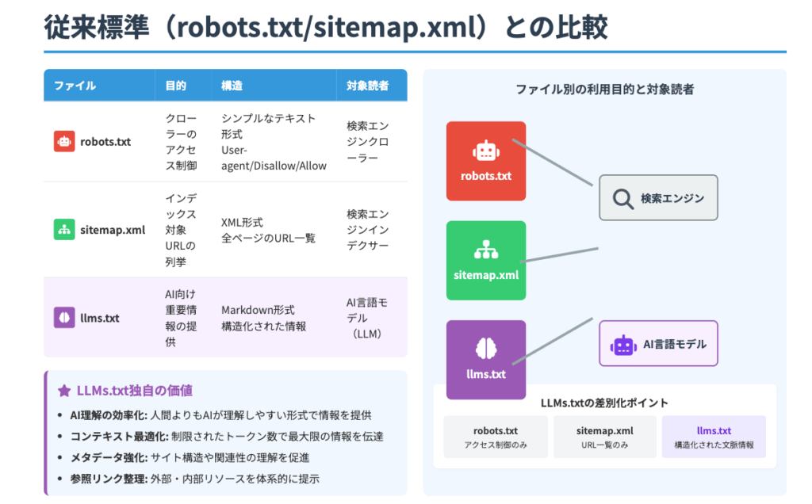Click the green sitemap.xml card in diagram
Screen dimensions: 812x504
click(486, 260)
